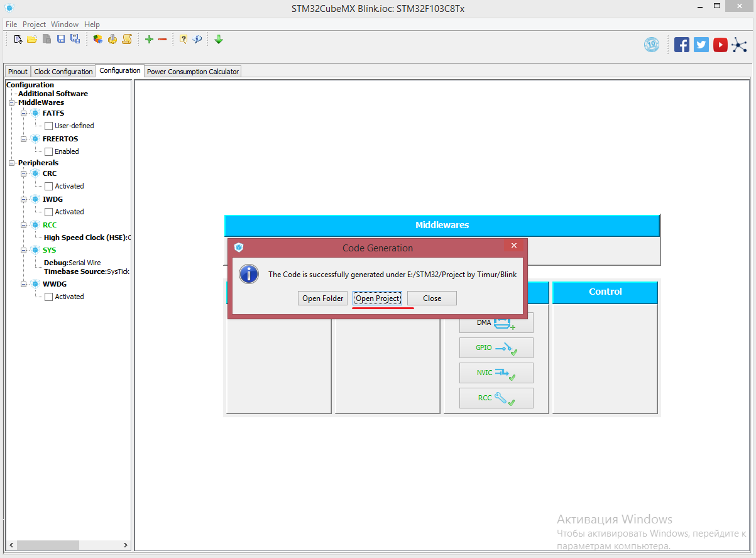Click the yellow scroll toolbar icon
This screenshot has width=756, height=558.
(x=127, y=40)
